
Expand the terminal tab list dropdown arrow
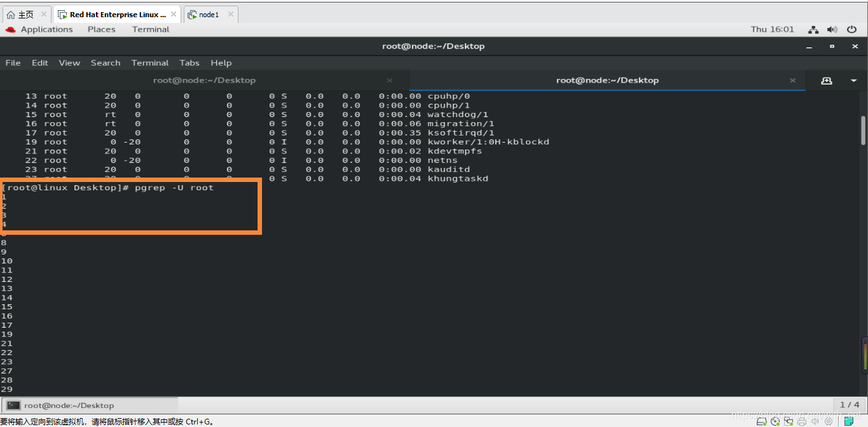pyautogui.click(x=853, y=81)
